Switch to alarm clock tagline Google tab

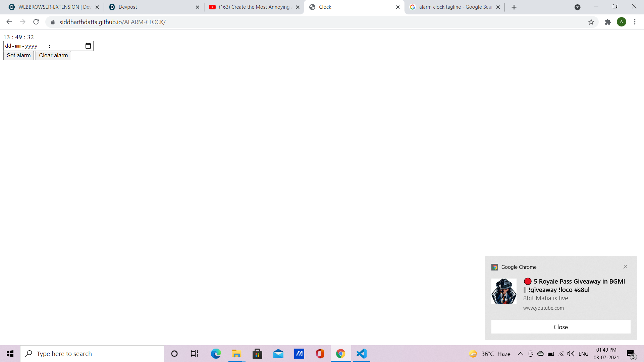454,7
